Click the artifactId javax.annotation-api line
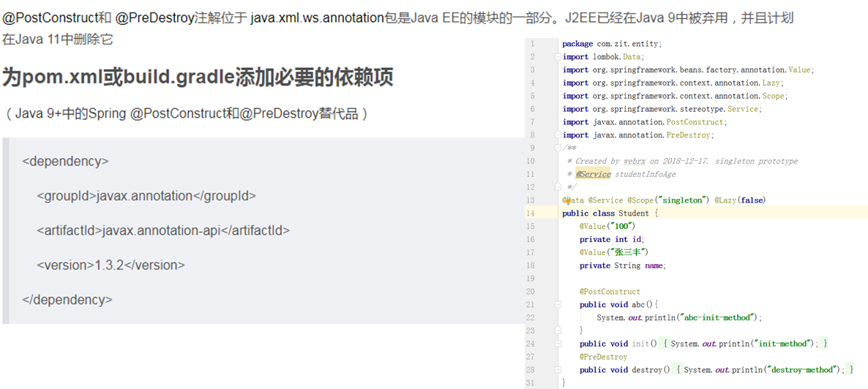The width and height of the screenshot is (868, 389). [x=163, y=230]
